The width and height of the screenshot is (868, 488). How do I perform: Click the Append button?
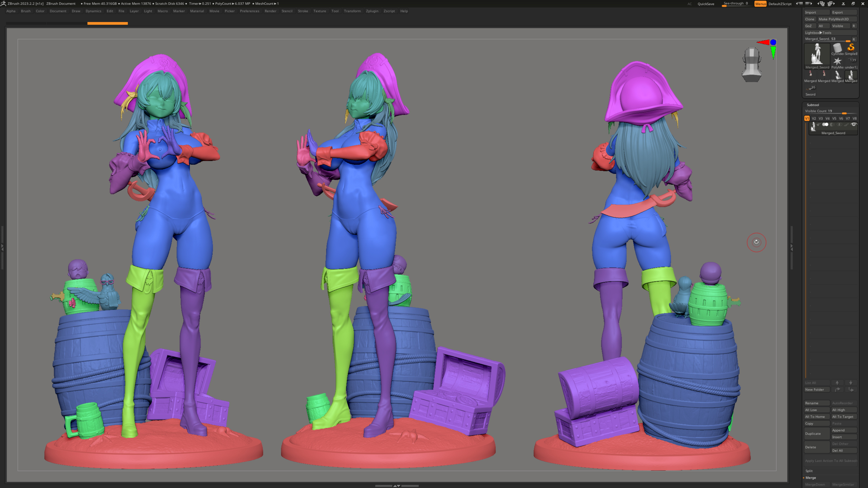pos(844,430)
